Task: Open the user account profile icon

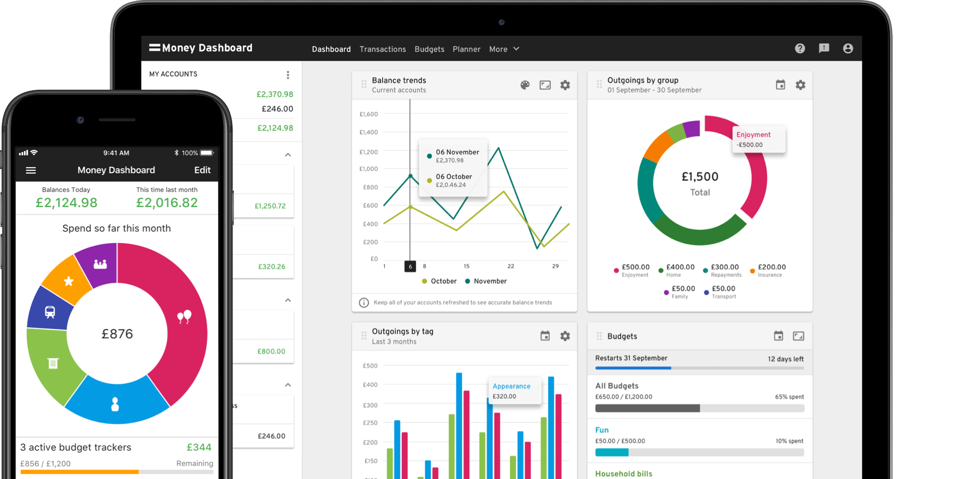Action: coord(848,49)
